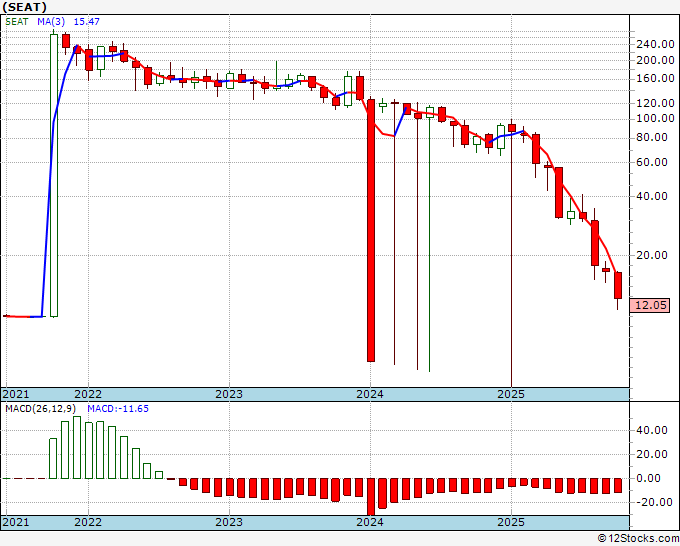
Task: Click 2022 on the MACD timeline
Action: click(x=88, y=522)
